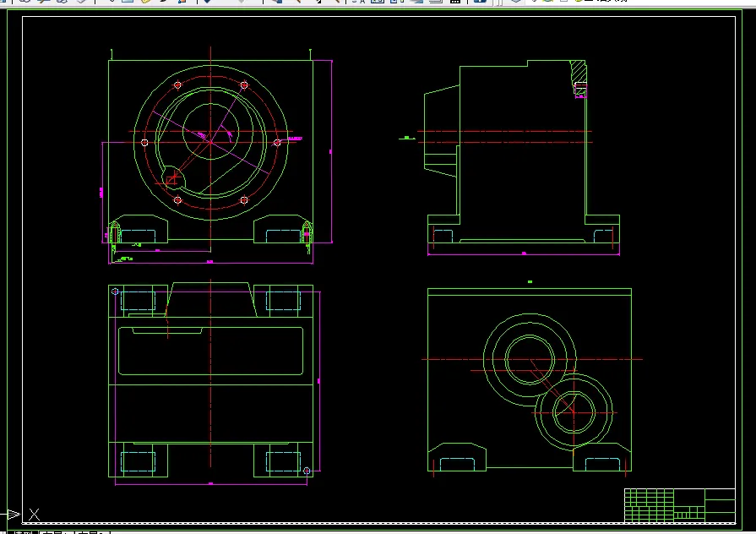Click the small boss circle with red crosshair
The height and width of the screenshot is (534, 756).
tap(172, 179)
